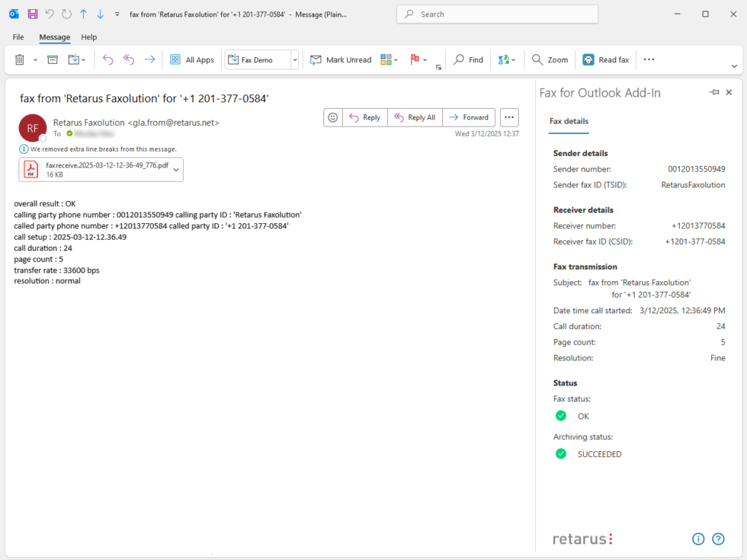Viewport: 747px width, 560px height.
Task: Open the Read fax add-in
Action: [606, 59]
